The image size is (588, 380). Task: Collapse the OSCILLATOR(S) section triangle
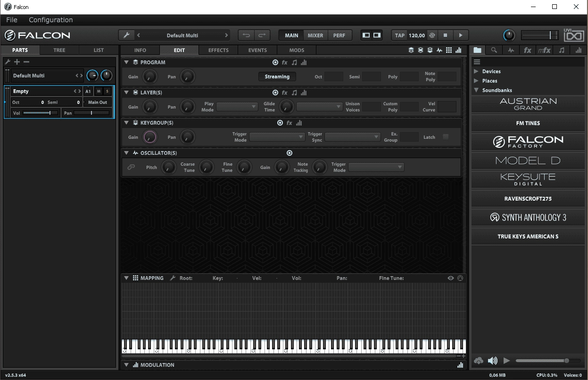click(x=126, y=153)
